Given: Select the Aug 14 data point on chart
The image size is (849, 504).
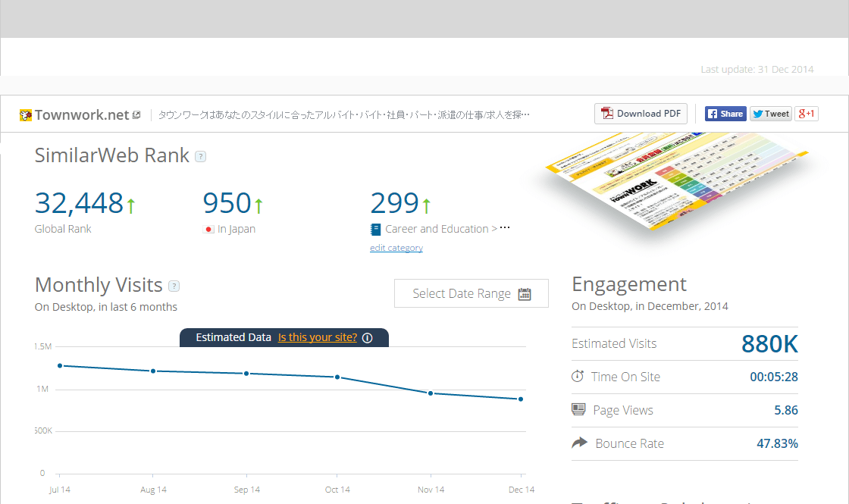Looking at the screenshot, I should click(153, 371).
